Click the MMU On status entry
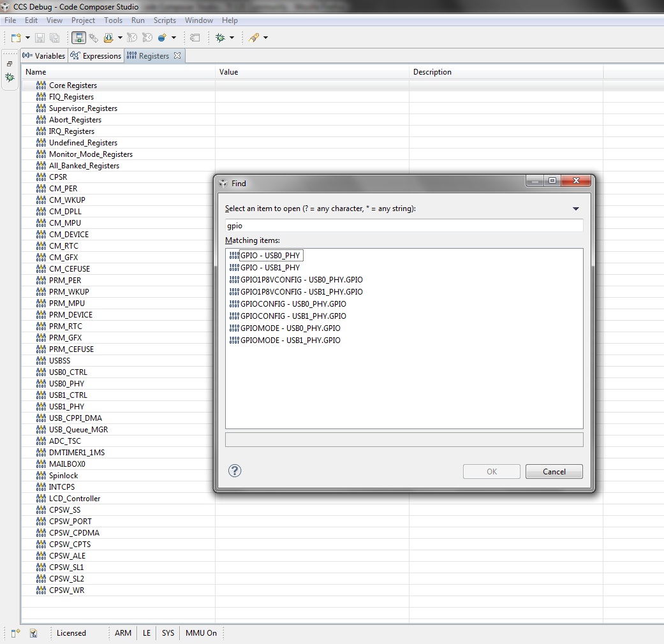The height and width of the screenshot is (644, 664). click(x=201, y=633)
